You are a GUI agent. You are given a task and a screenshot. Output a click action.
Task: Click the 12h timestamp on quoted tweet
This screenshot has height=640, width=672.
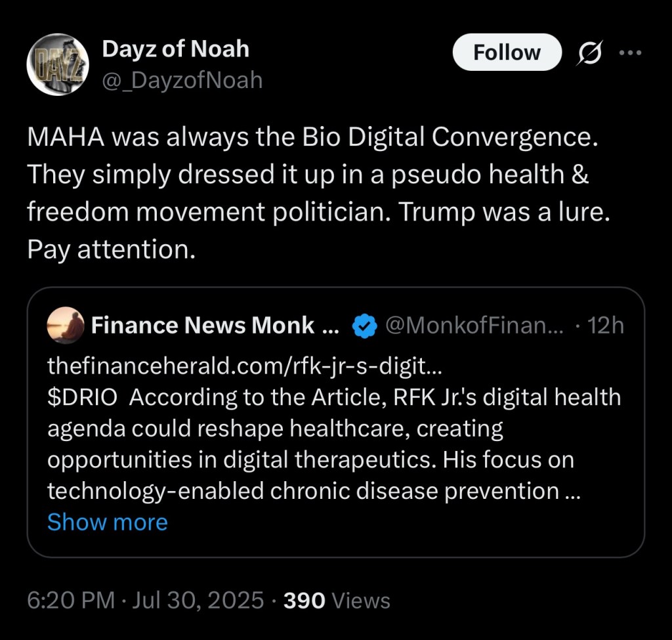606,326
